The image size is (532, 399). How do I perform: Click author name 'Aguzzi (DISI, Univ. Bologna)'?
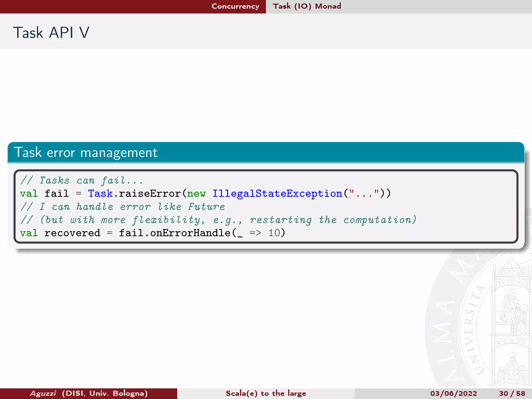coord(89,393)
